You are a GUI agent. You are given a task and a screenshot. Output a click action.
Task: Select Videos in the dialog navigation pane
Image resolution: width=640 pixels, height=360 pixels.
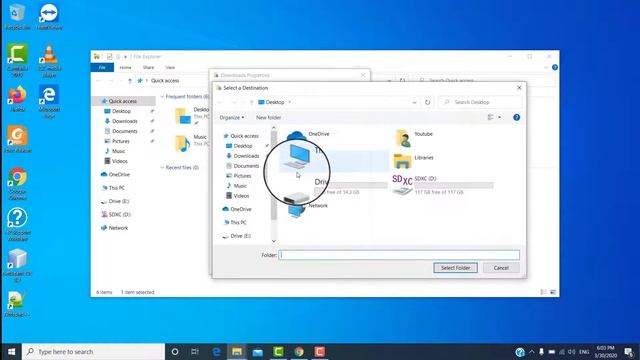click(x=238, y=196)
